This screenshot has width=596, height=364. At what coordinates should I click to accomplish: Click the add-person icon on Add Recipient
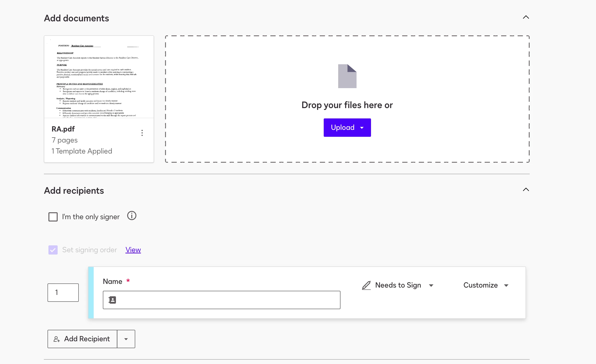[57, 339]
